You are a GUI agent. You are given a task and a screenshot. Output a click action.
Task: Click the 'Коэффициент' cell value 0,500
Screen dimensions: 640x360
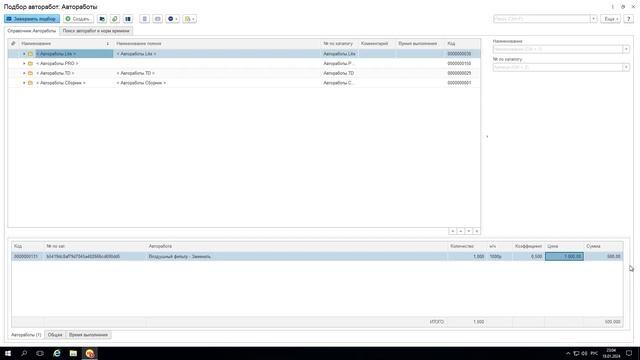coord(529,257)
